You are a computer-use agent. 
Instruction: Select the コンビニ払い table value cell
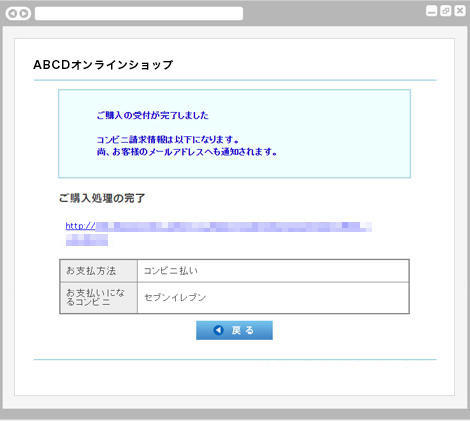tap(273, 271)
